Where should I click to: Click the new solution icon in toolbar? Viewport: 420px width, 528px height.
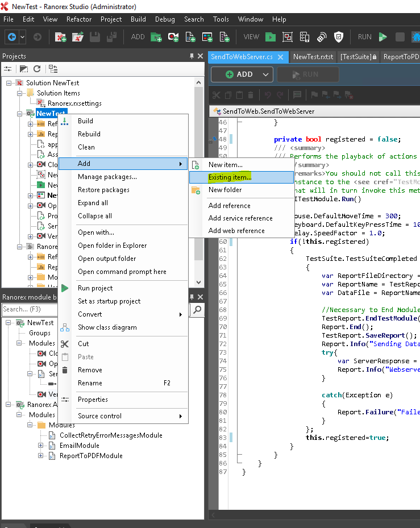60,37
